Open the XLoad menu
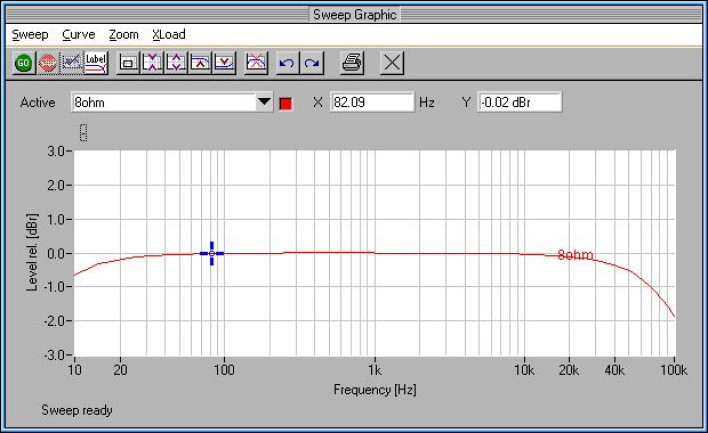Viewport: 708px width, 433px height. 169,34
